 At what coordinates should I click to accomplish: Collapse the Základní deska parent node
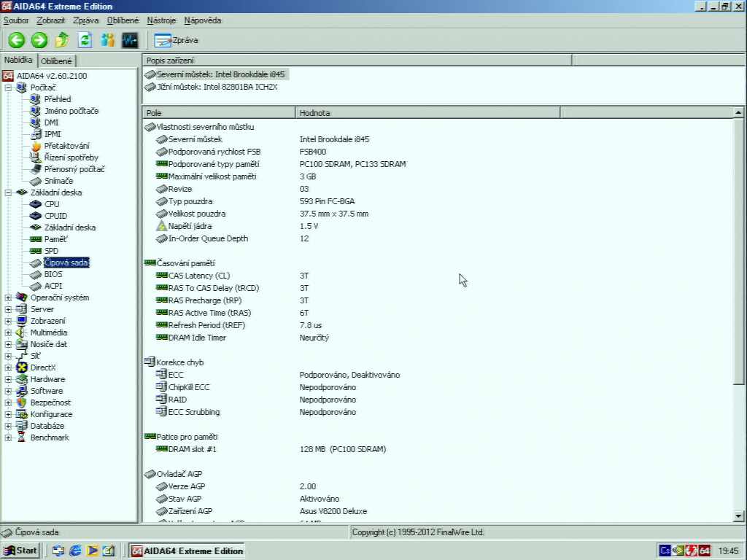coord(8,192)
